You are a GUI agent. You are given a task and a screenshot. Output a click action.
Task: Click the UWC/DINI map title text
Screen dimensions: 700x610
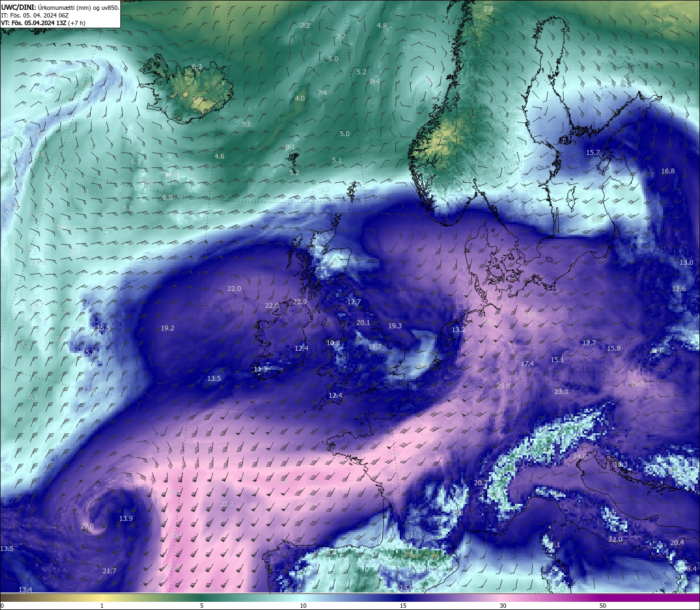tap(60, 8)
